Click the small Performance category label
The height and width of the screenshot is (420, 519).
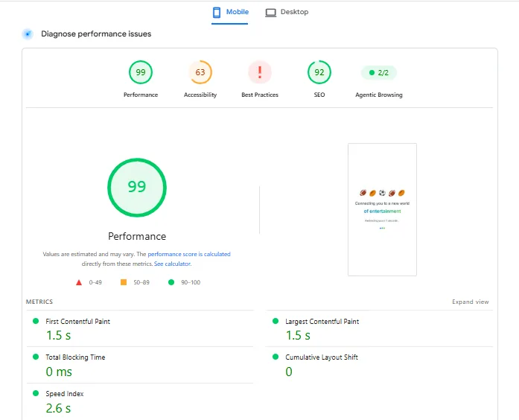click(x=141, y=95)
